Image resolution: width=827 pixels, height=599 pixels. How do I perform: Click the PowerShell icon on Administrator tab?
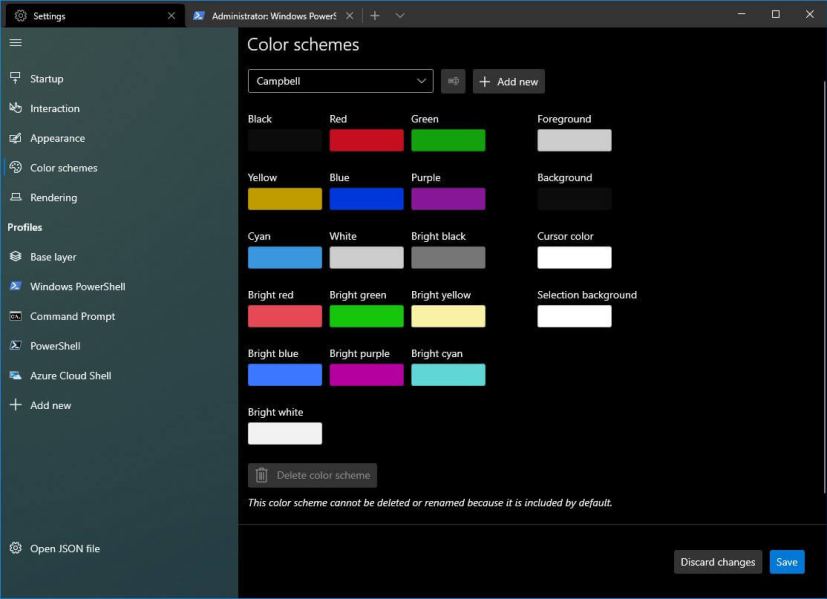pos(198,16)
